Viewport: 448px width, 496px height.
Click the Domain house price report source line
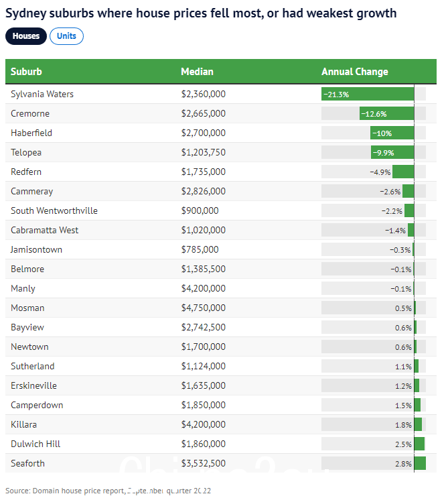click(x=108, y=491)
